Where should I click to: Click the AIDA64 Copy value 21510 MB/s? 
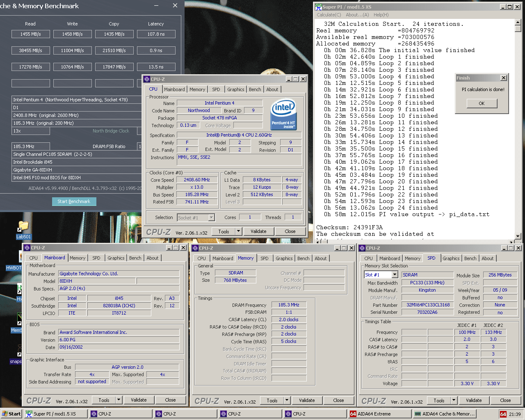pos(114,50)
